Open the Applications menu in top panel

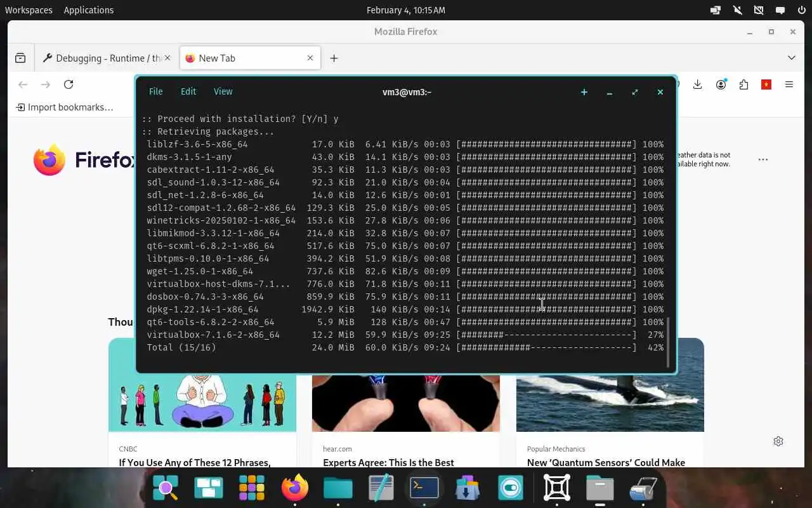tap(89, 10)
